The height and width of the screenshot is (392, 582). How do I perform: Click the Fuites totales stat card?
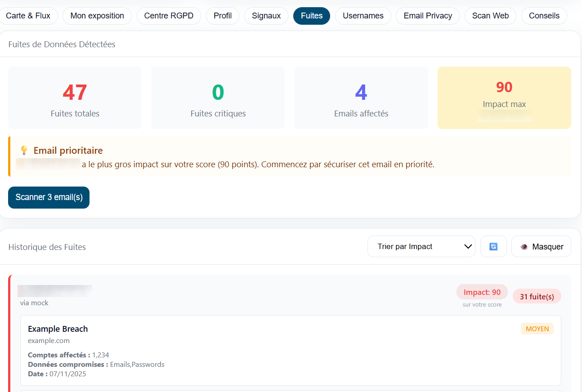tap(75, 98)
